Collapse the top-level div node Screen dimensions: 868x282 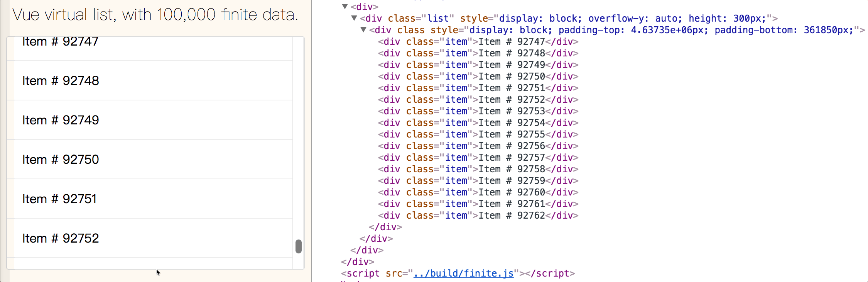(x=345, y=6)
